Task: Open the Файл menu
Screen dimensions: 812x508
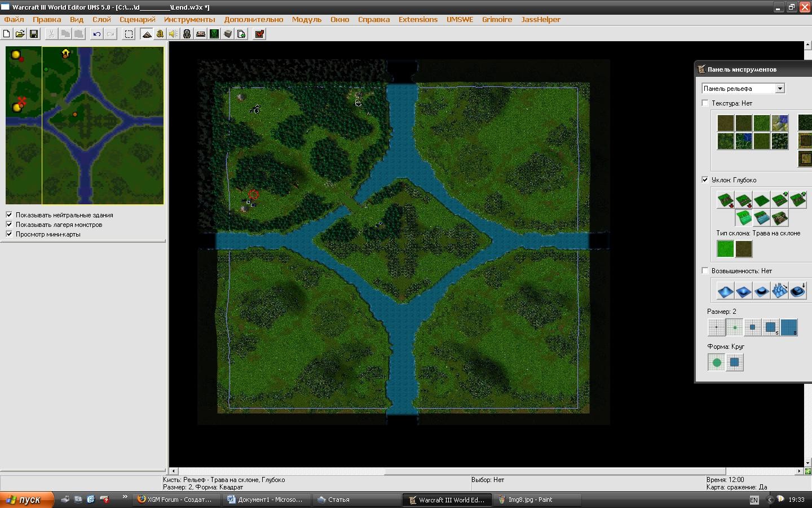Action: click(14, 19)
